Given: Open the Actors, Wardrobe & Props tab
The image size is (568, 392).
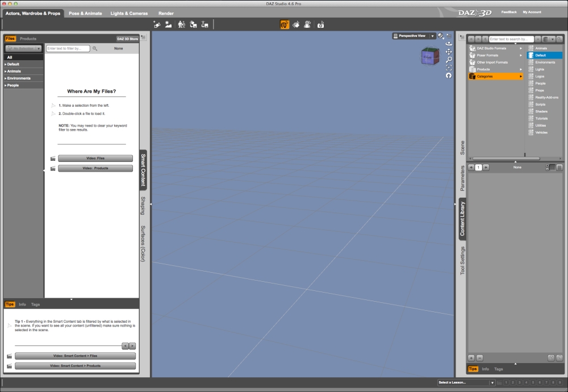Looking at the screenshot, I should 33,14.
